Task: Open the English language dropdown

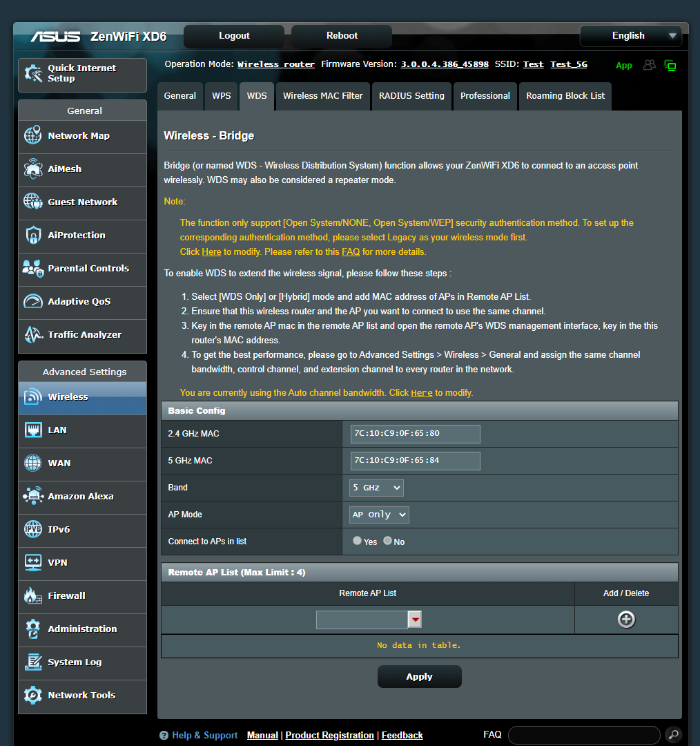Action: [x=630, y=36]
